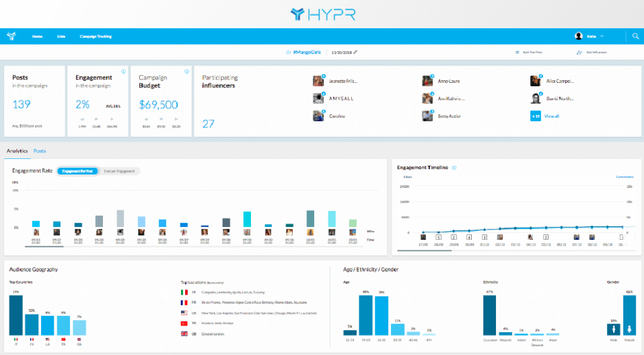Open Betty Autier influencer name

(x=449, y=116)
